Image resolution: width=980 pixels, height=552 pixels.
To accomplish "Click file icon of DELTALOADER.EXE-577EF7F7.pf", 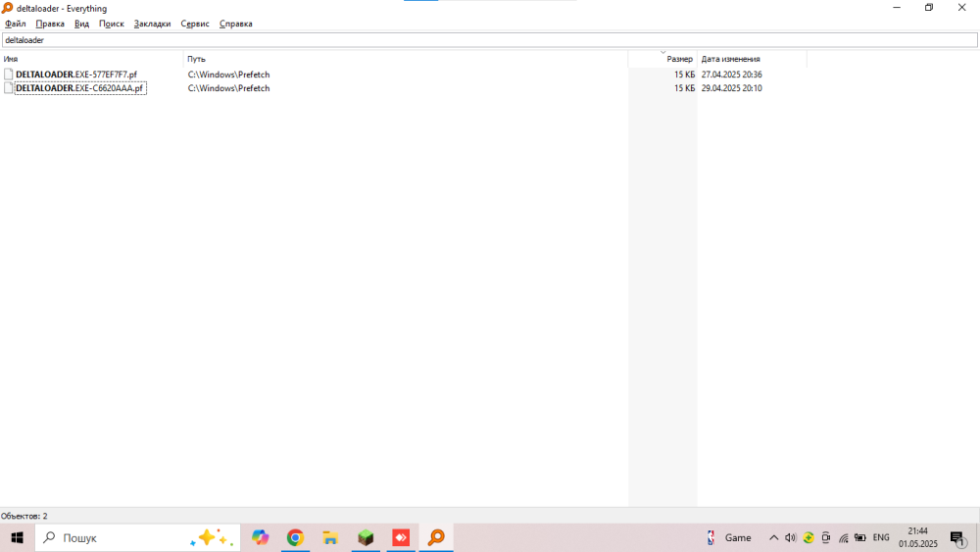I will coord(8,75).
